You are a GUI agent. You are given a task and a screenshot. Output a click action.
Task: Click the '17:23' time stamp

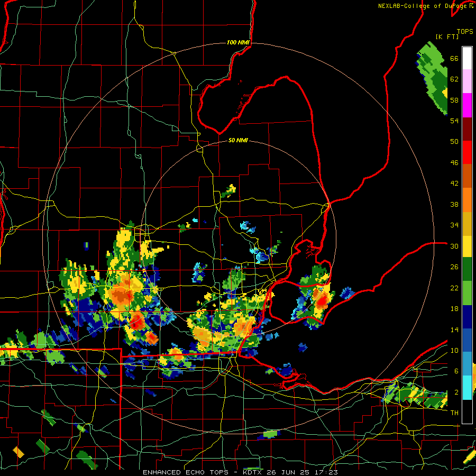327,472
